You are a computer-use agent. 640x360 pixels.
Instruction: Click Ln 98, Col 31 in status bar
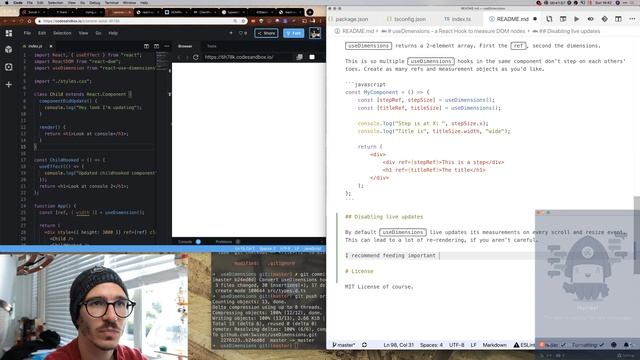pos(398,345)
